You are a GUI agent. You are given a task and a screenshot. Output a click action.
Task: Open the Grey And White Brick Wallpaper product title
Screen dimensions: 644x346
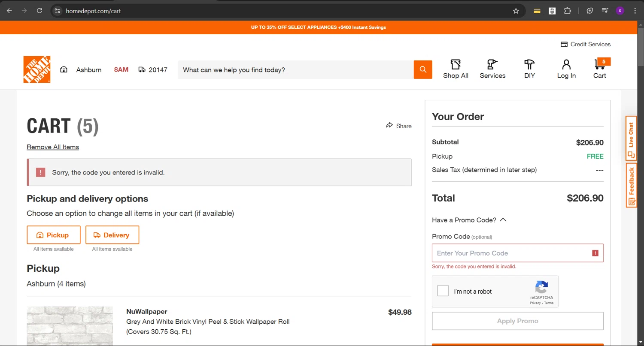pos(208,327)
